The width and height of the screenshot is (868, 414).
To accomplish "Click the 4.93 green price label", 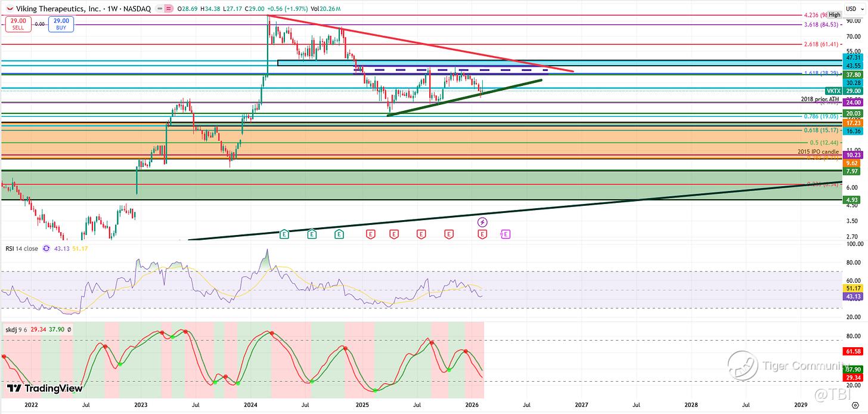I will [x=852, y=200].
